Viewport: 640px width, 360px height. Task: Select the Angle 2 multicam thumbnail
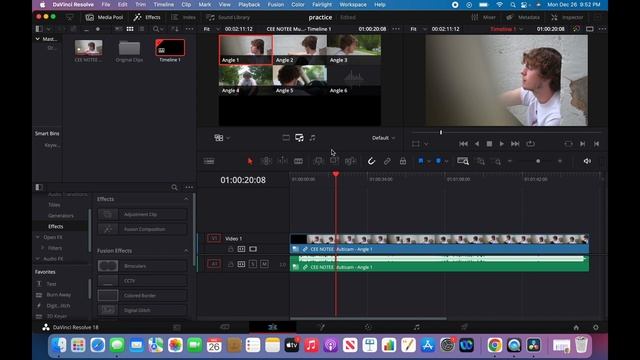(300, 49)
